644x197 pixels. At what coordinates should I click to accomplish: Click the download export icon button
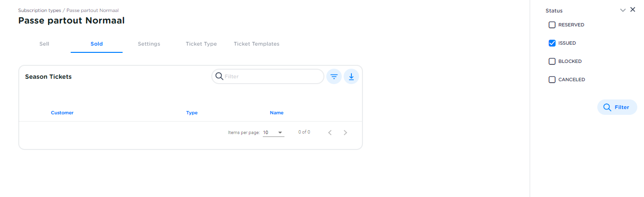click(x=351, y=76)
